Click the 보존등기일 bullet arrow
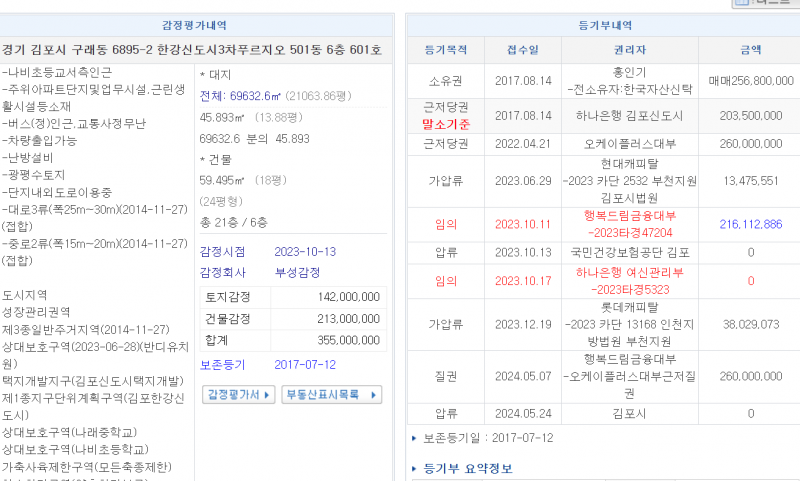 pyautogui.click(x=415, y=438)
